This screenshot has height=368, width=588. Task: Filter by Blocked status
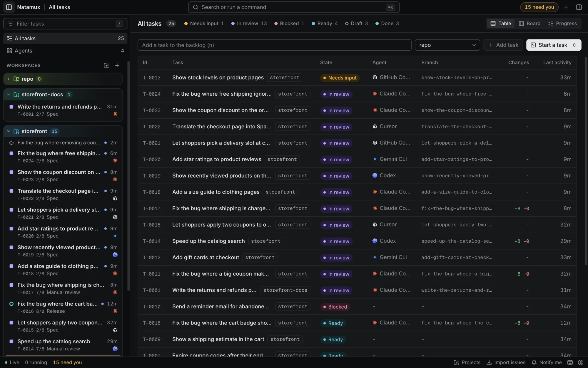[x=289, y=24]
